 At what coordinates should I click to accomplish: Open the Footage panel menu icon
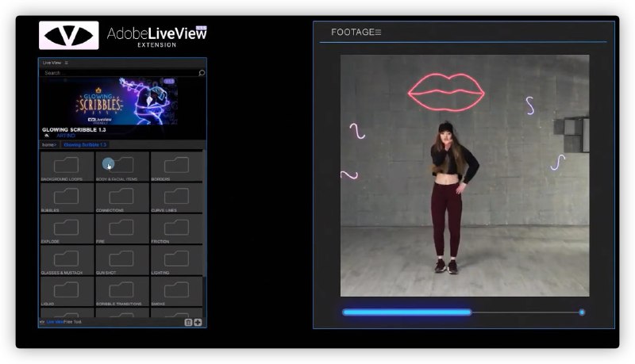(x=378, y=32)
